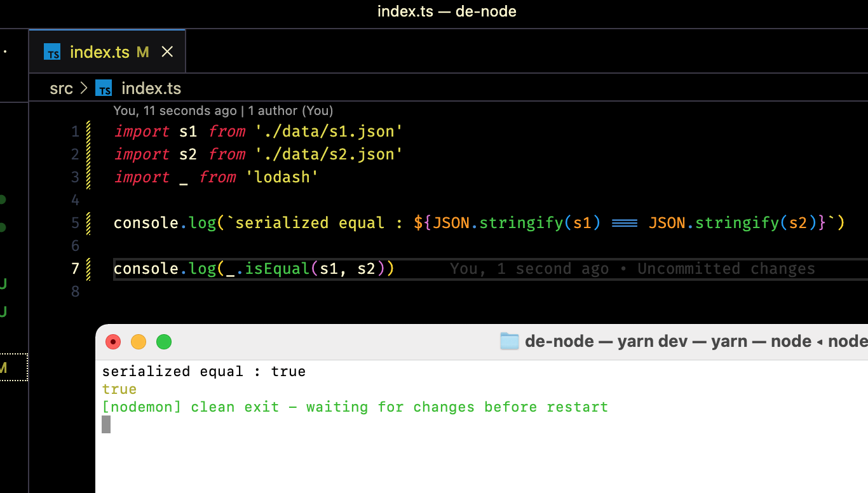This screenshot has width=868, height=493.
Task: Click the TS icon in the breadcrumb bar
Action: coord(104,88)
